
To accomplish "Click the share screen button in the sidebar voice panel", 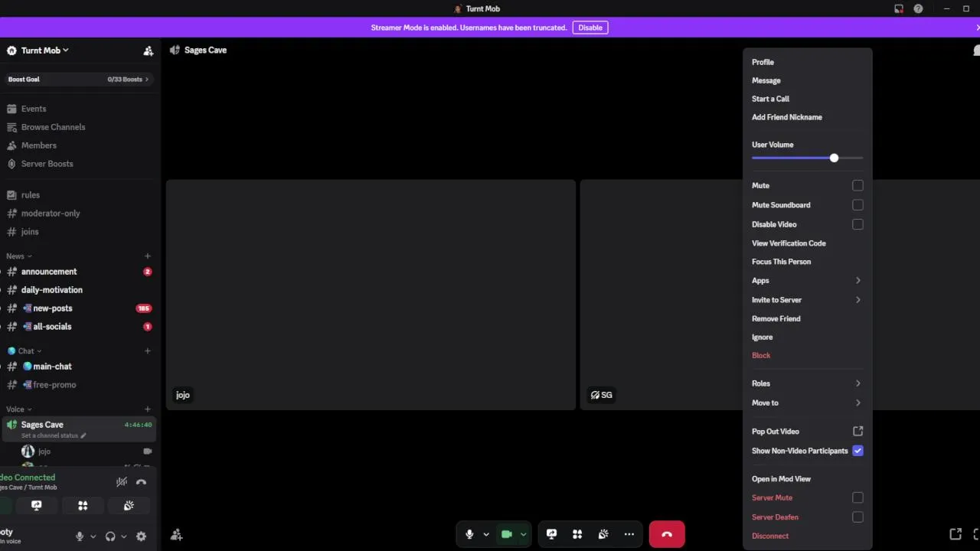I will (36, 505).
